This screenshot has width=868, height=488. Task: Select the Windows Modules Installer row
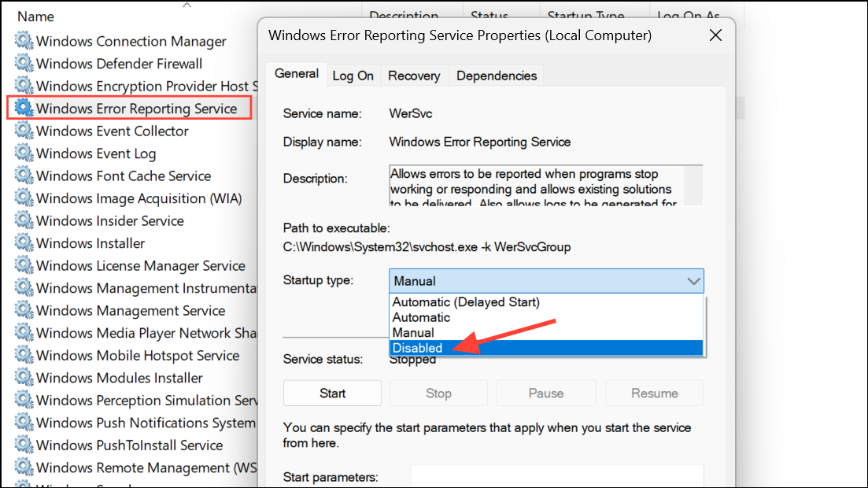(119, 378)
